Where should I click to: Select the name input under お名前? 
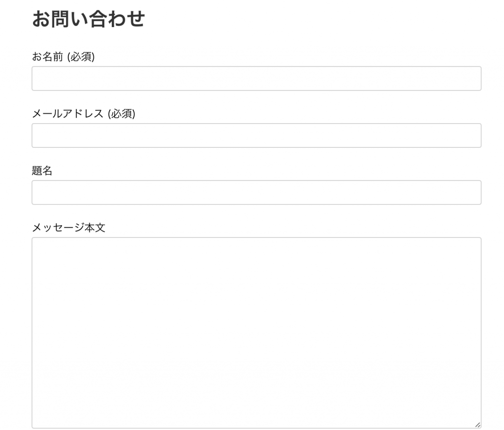pos(256,78)
